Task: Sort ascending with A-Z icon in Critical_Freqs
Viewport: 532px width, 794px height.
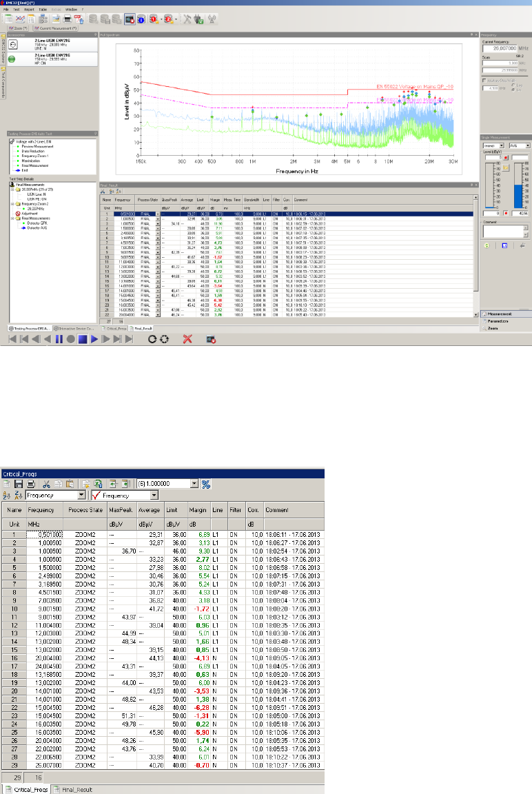Action: 7,496
